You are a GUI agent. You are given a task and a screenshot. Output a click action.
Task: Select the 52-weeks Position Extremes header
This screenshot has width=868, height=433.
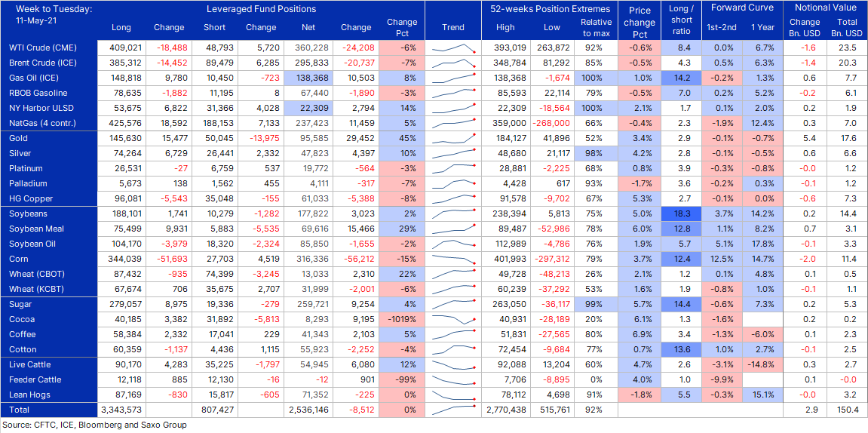point(549,9)
